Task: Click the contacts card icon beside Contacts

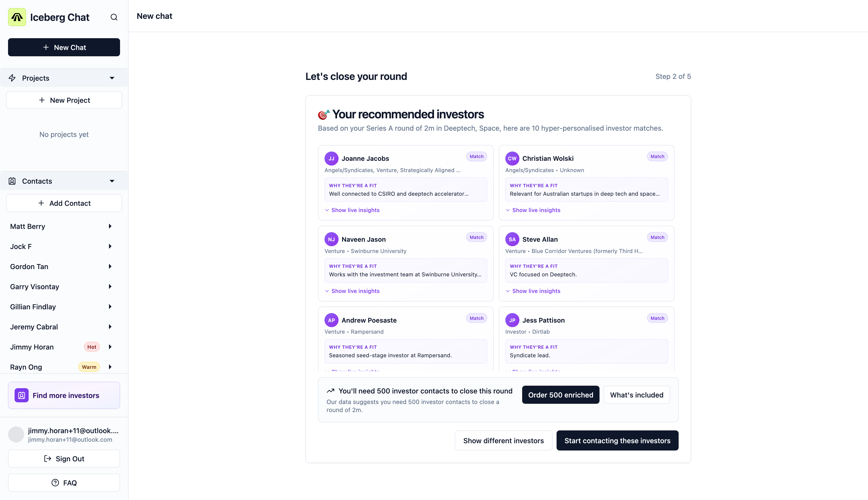Action: pyautogui.click(x=12, y=181)
